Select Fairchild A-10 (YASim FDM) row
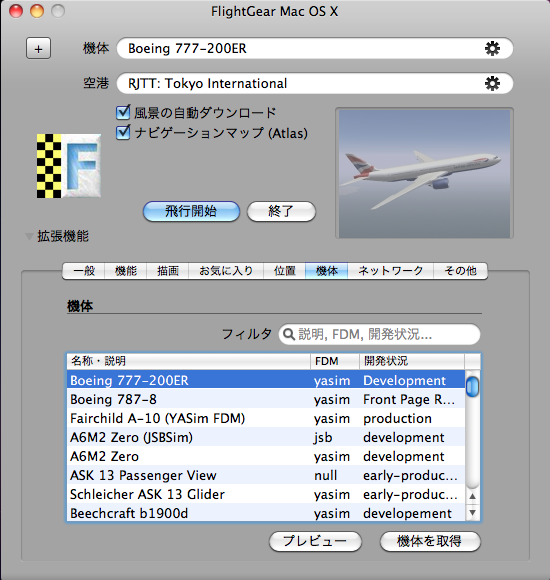Image resolution: width=550 pixels, height=580 pixels. (266, 418)
